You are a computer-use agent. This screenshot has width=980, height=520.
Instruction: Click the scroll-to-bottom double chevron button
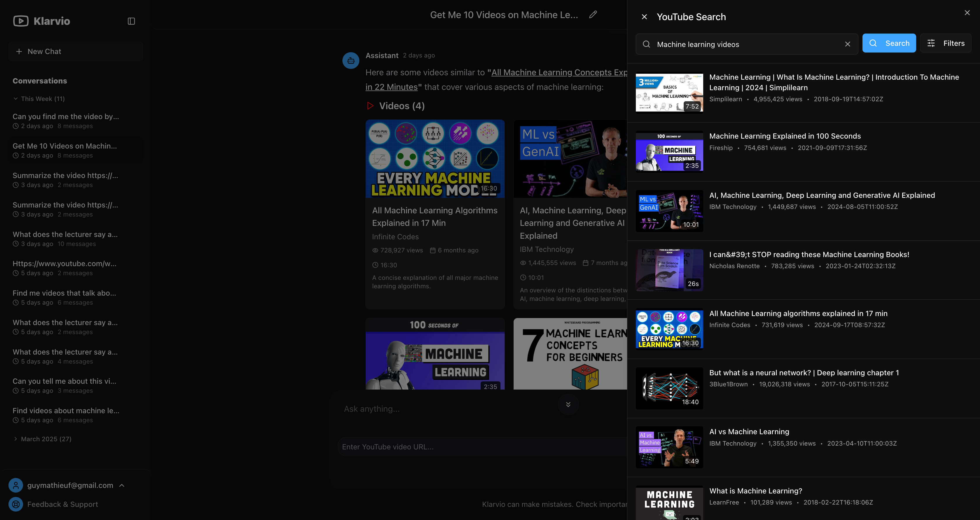coord(568,404)
